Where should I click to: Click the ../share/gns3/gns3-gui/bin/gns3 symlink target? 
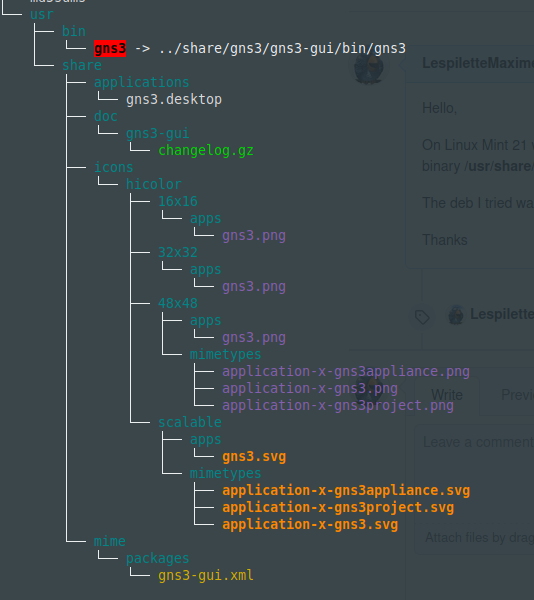(282, 49)
